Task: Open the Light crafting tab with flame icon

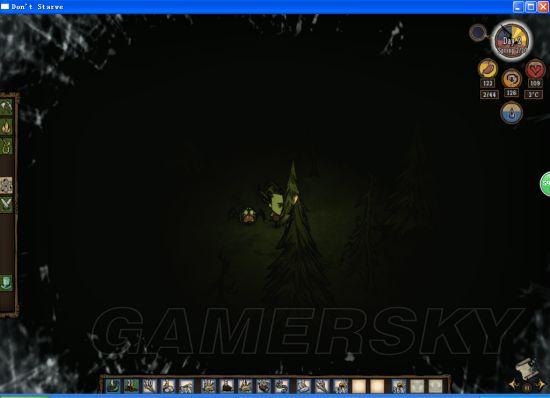Action: 6,126
